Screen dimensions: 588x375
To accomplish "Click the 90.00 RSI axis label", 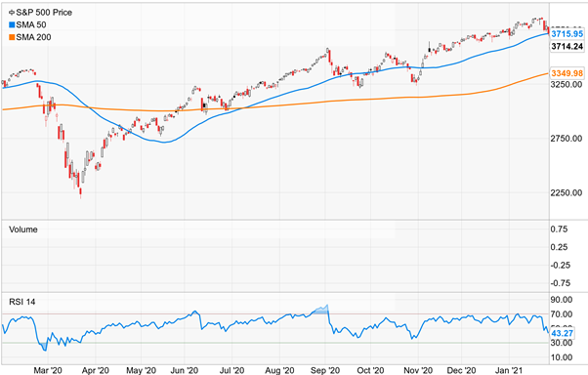I will tap(562, 300).
